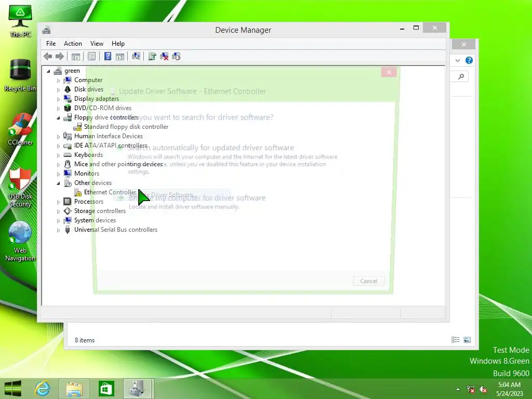
Task: Expand ribbon chevron in background window
Action: point(458,60)
